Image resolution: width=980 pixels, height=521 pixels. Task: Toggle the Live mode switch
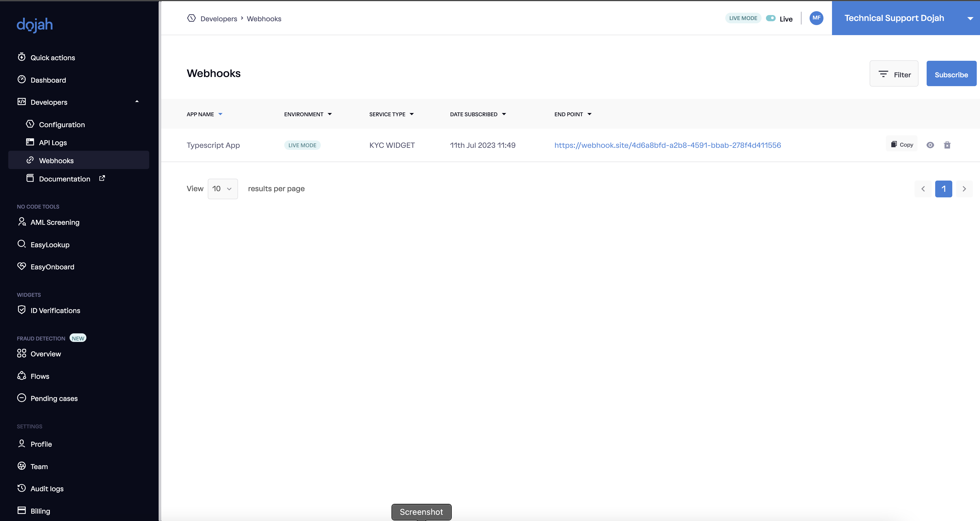tap(771, 18)
